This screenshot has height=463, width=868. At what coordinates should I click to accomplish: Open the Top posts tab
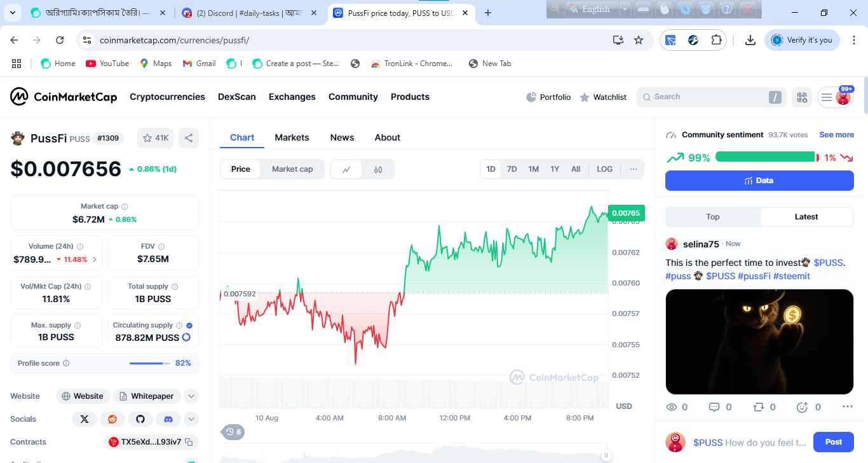(713, 217)
